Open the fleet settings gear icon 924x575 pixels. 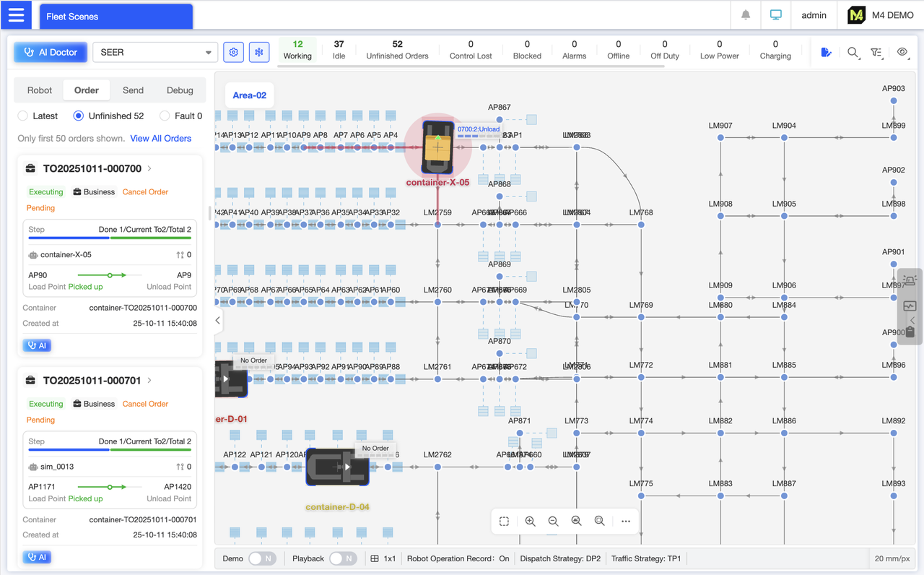coord(233,51)
